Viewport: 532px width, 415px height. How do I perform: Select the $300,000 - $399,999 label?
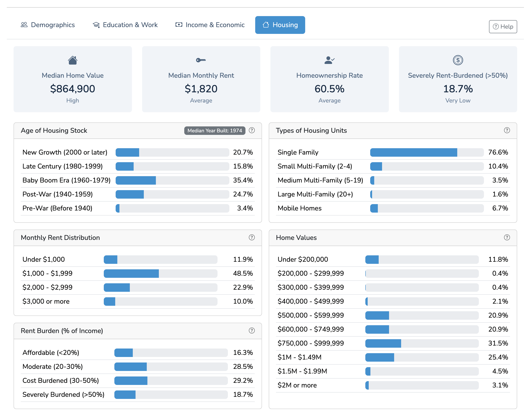pyautogui.click(x=310, y=287)
